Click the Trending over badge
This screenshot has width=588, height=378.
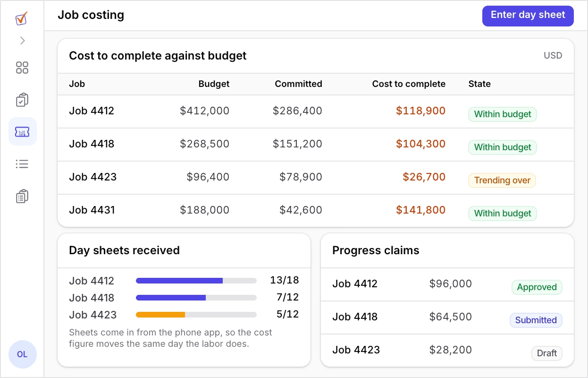click(502, 180)
